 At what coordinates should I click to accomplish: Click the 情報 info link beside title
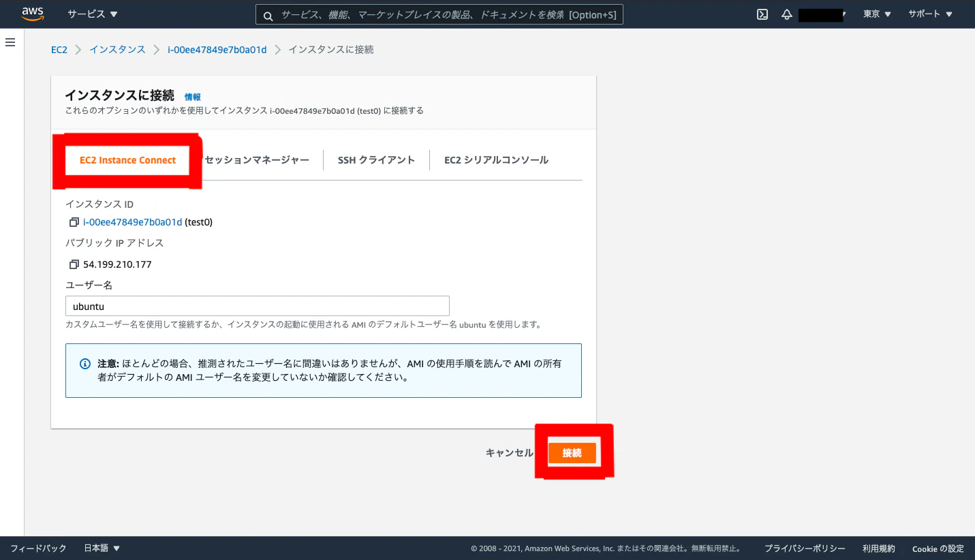(x=193, y=97)
